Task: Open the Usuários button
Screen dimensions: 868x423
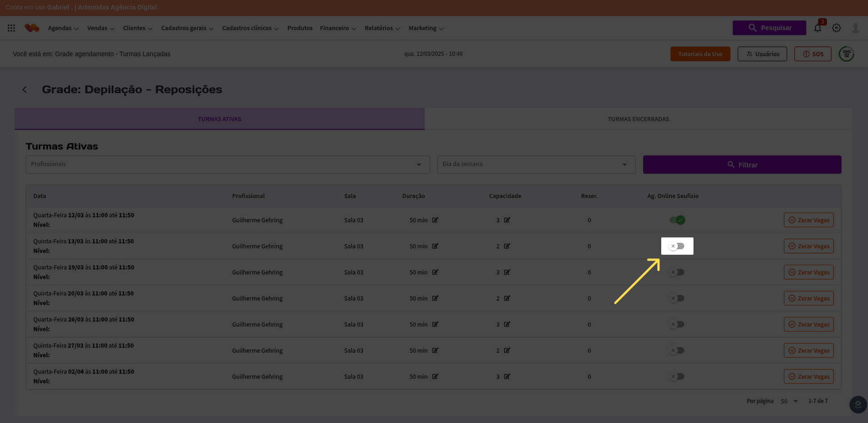Action: coord(762,54)
